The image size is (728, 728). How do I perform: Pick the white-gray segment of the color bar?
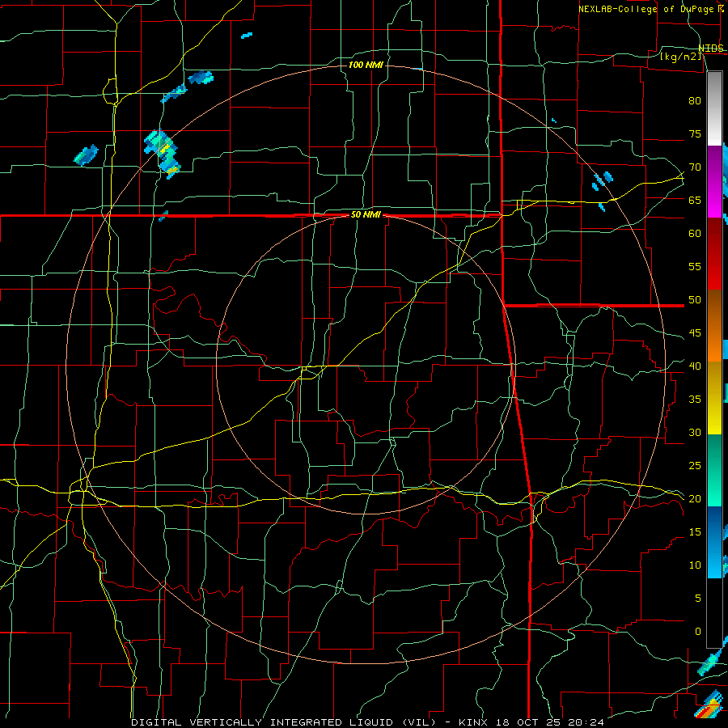(x=714, y=108)
